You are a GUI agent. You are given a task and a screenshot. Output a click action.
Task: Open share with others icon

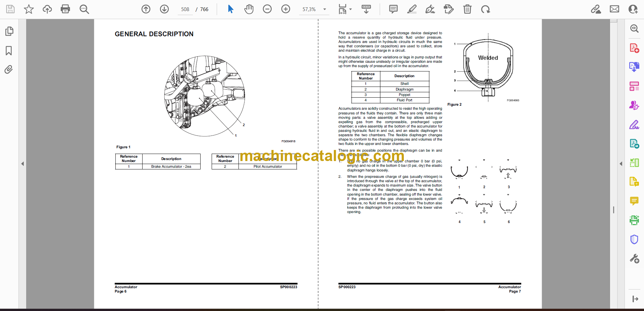[x=633, y=9]
